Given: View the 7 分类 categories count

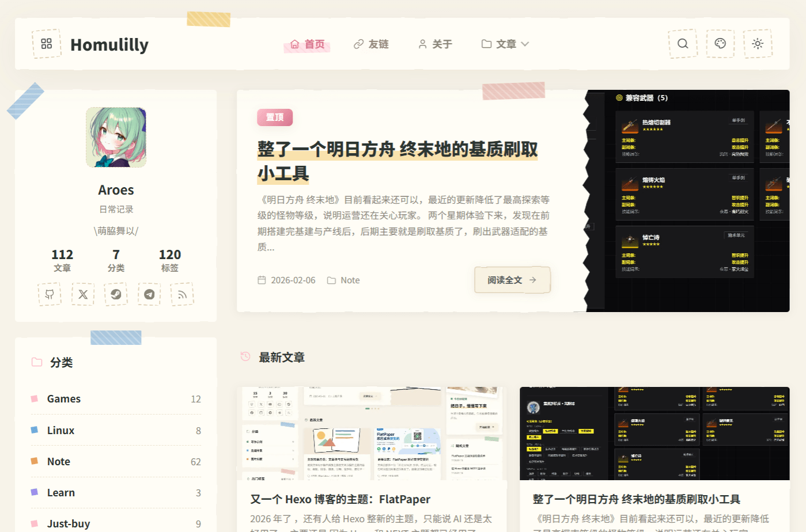Looking at the screenshot, I should [116, 260].
